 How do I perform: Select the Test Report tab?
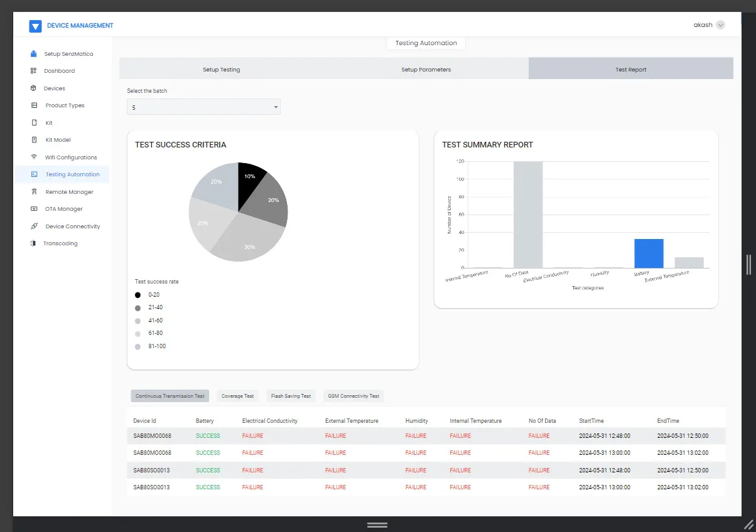(631, 69)
